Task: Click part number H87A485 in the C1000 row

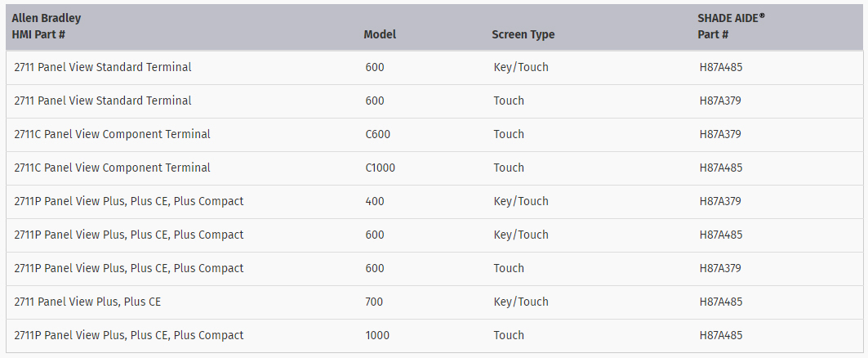Action: click(721, 168)
